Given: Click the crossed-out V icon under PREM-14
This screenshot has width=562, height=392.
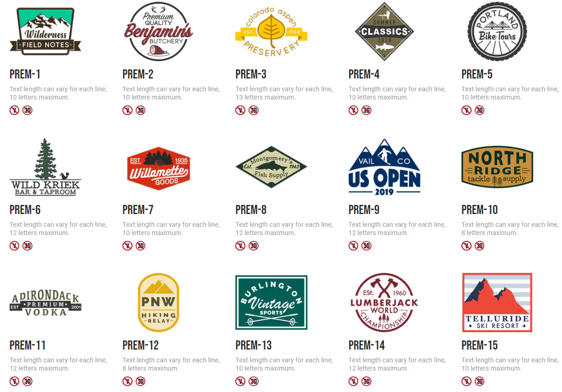Looking at the screenshot, I should click(x=354, y=381).
